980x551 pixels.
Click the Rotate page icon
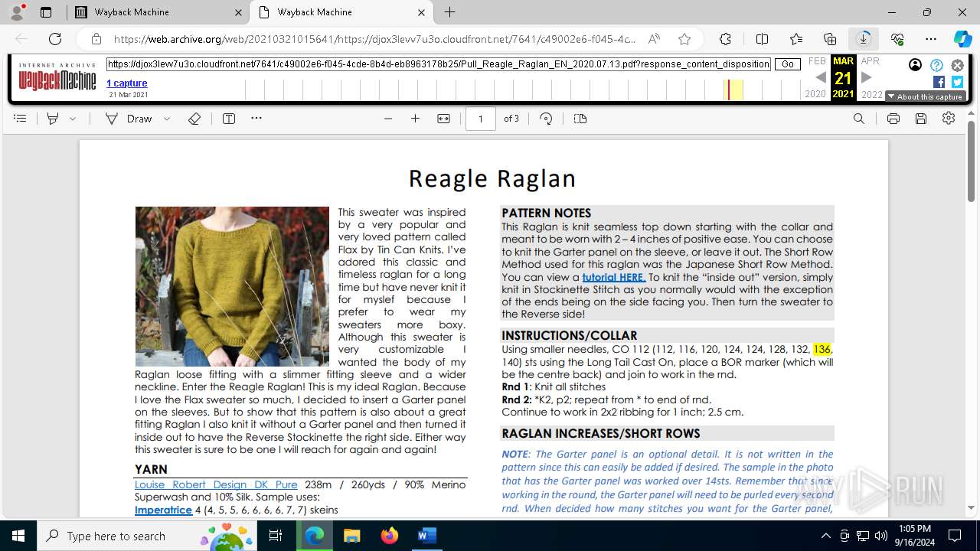coord(546,119)
